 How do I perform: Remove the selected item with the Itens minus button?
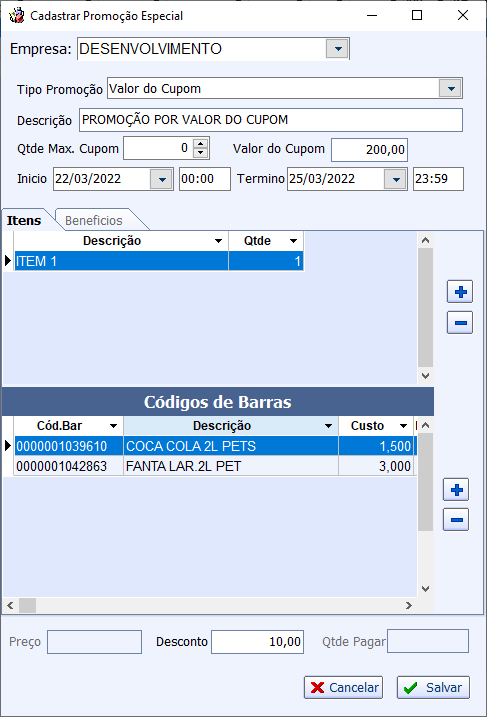coord(460,322)
